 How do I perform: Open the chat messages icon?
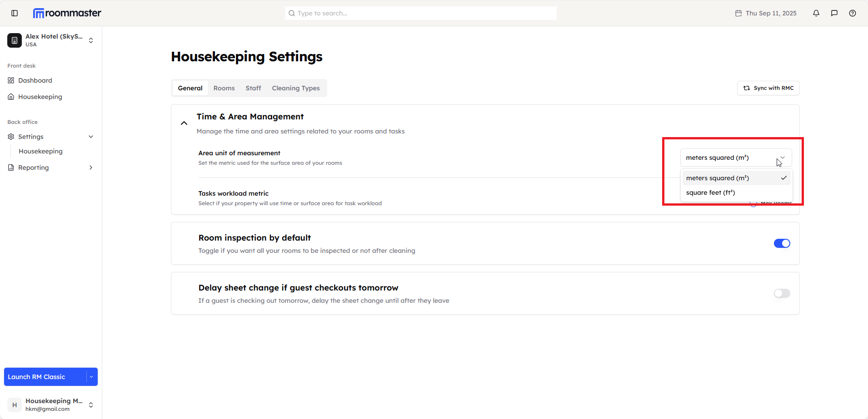point(834,13)
